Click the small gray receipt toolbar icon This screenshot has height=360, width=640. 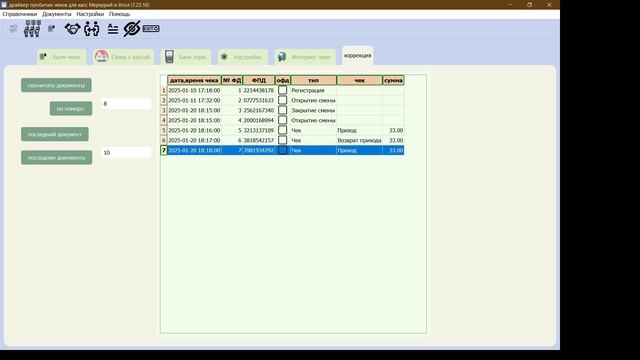point(51,29)
